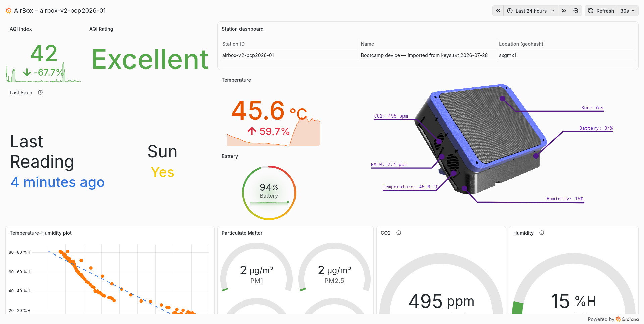Click the Battery panel title
644x324 pixels.
coord(230,156)
